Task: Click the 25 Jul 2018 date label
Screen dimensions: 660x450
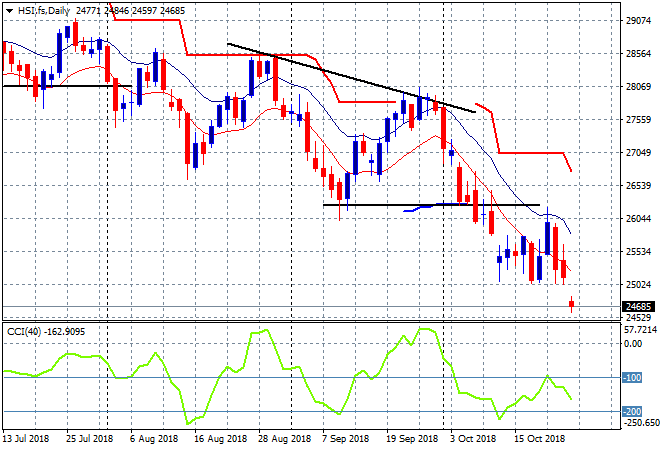Action: [89, 439]
